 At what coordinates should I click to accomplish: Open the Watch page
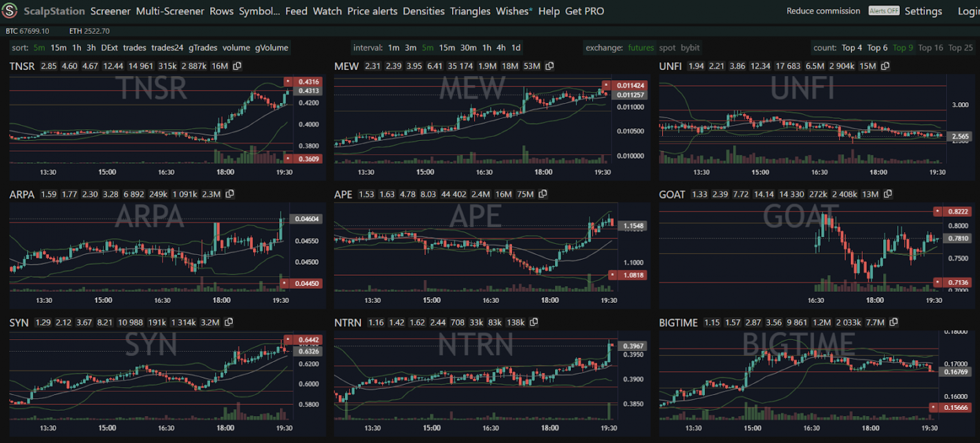[x=328, y=11]
